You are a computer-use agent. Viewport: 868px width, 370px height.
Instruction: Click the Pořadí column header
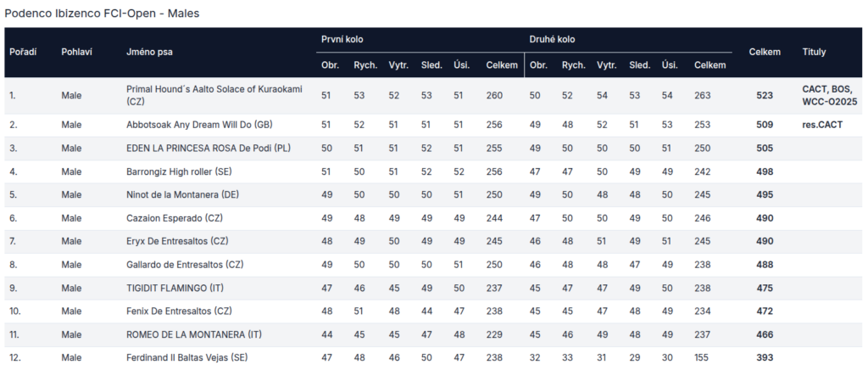point(23,52)
